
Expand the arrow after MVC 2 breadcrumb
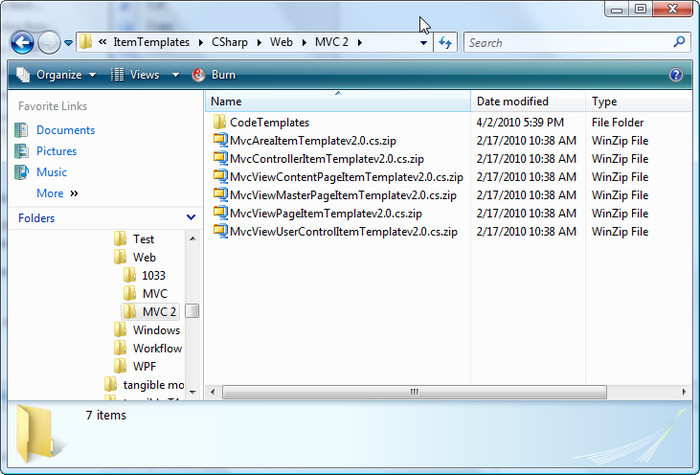360,43
